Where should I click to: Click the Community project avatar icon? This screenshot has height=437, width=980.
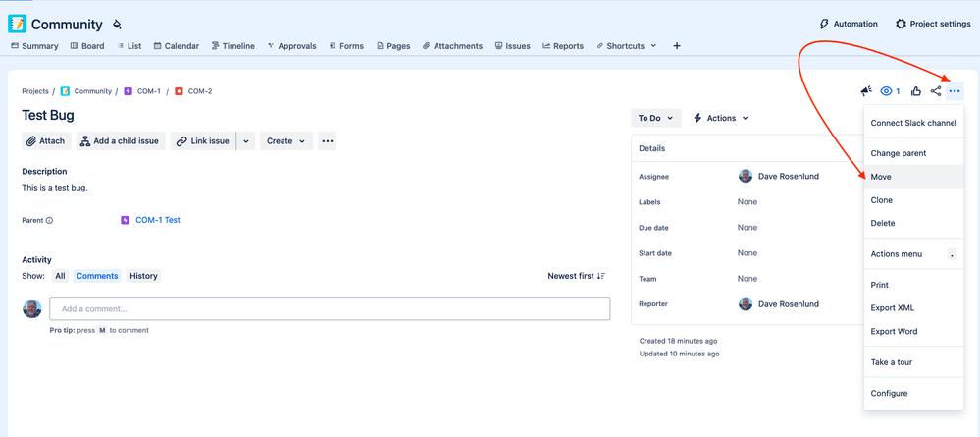coord(17,24)
